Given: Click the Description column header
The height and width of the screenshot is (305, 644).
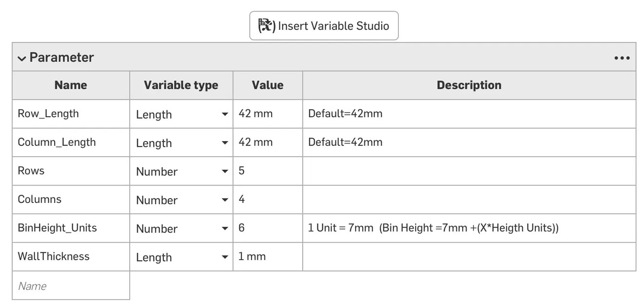Looking at the screenshot, I should tap(468, 85).
